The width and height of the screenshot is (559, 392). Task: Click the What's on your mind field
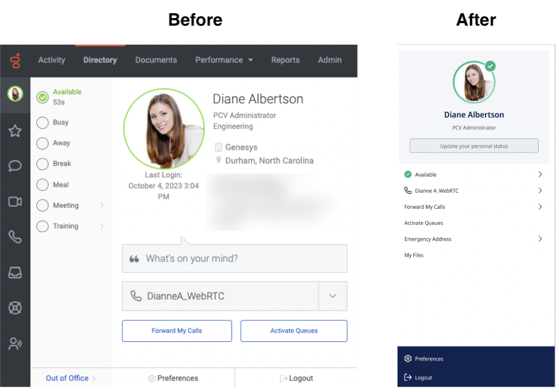coord(234,258)
